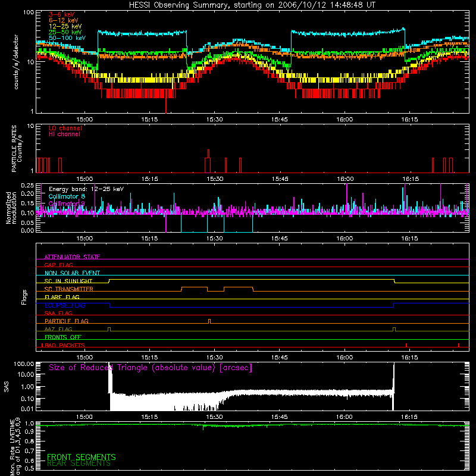Image resolution: width=476 pixels, height=476 pixels.
Task: Click the REAR SEGMENTS legend label
Action: (x=79, y=464)
